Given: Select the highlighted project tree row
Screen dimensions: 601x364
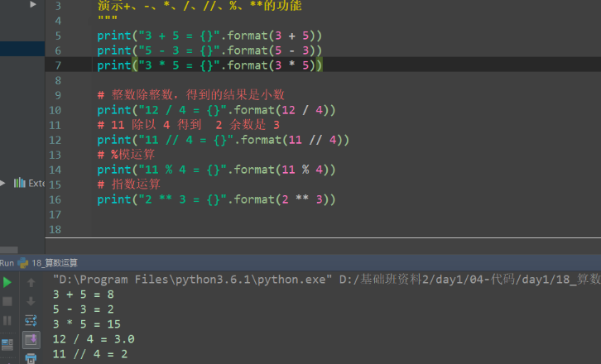Looking at the screenshot, I should [x=22, y=49].
